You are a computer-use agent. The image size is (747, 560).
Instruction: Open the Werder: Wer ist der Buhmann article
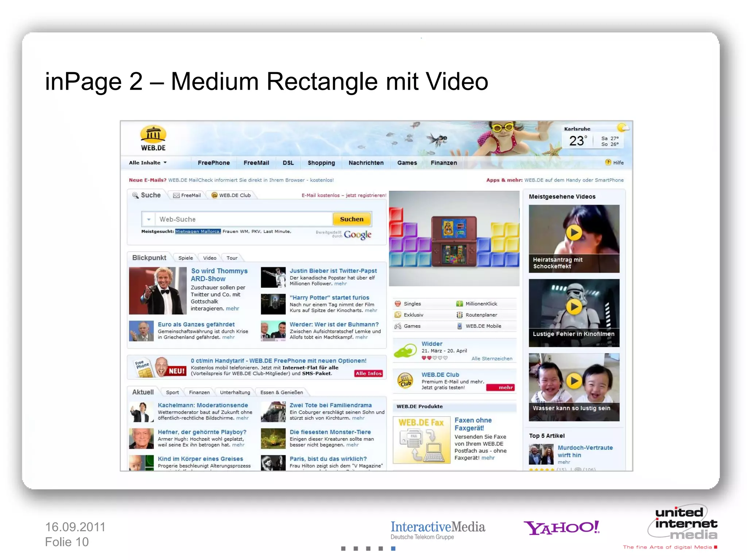coord(334,324)
